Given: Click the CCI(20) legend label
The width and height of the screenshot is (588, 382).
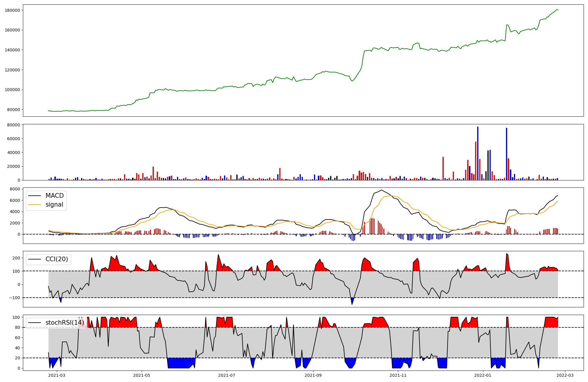Looking at the screenshot, I should (x=56, y=259).
